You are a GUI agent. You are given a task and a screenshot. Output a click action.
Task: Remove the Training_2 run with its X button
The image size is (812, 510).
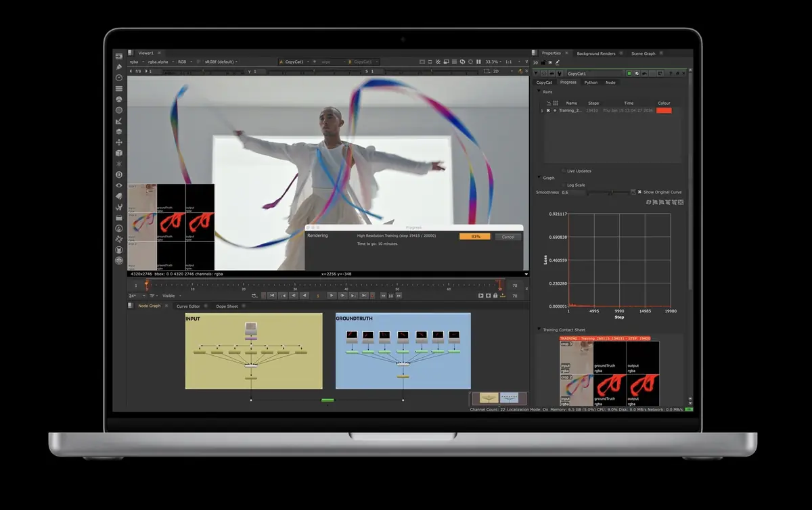(x=548, y=111)
